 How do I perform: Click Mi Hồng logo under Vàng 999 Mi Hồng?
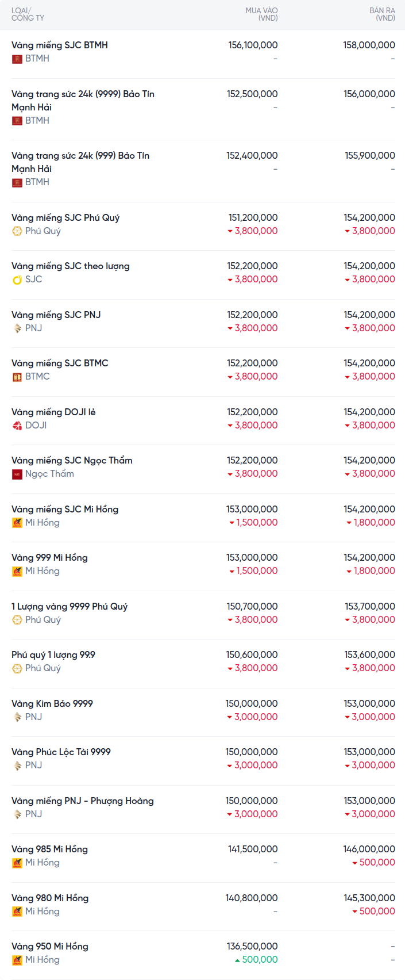point(17,571)
